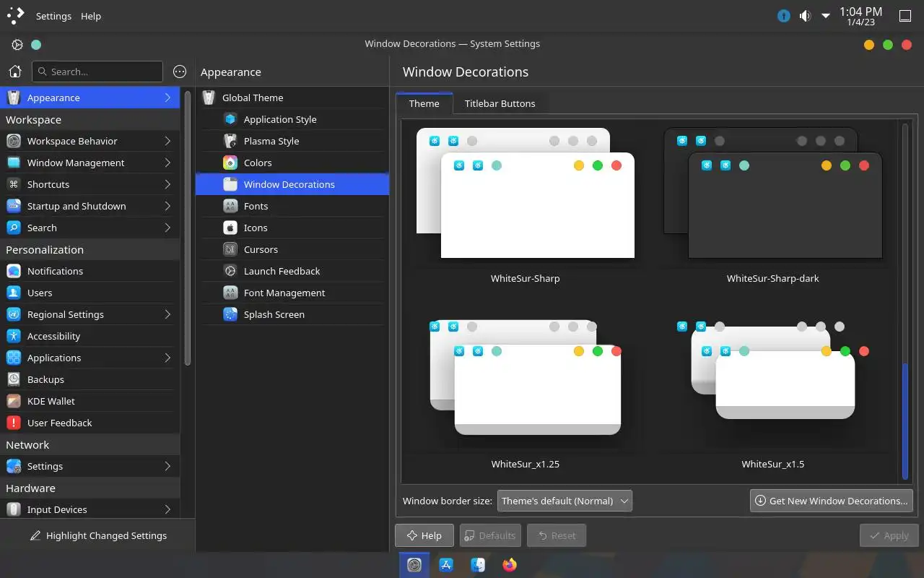This screenshot has width=924, height=578.
Task: Click the sidebar Search field
Action: coord(97,72)
